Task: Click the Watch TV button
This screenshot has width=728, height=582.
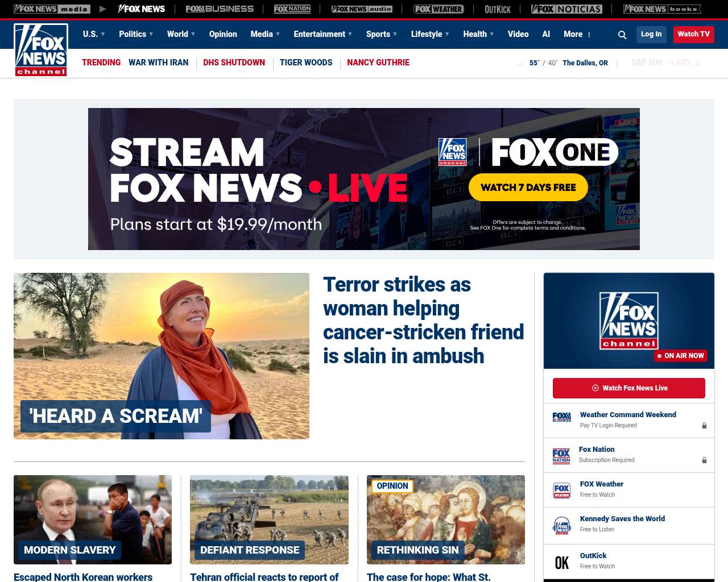Action: pos(693,34)
